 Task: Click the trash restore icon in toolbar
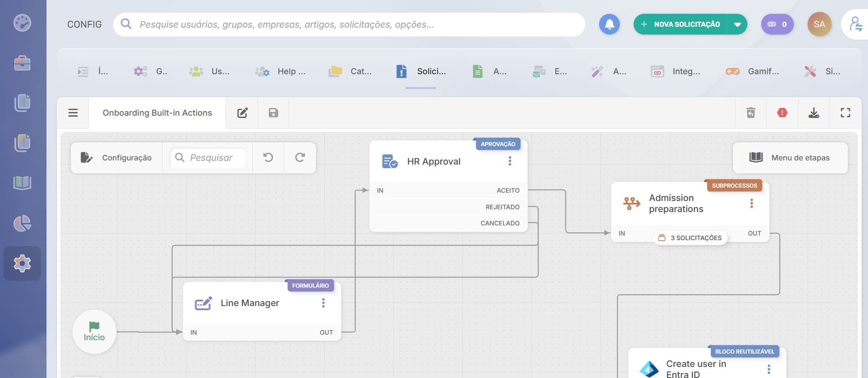click(x=751, y=112)
